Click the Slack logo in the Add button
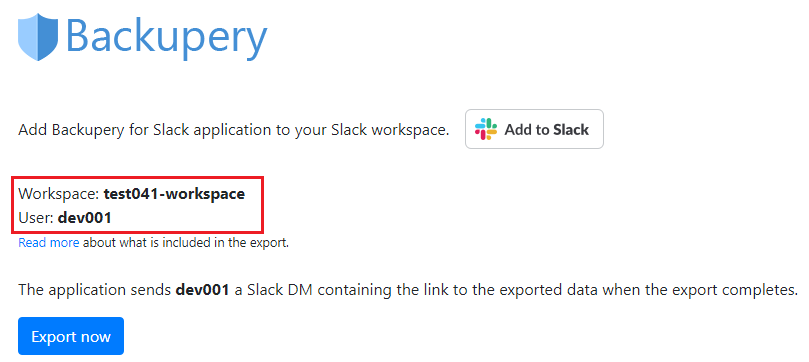Image resolution: width=809 pixels, height=362 pixels. click(x=486, y=129)
